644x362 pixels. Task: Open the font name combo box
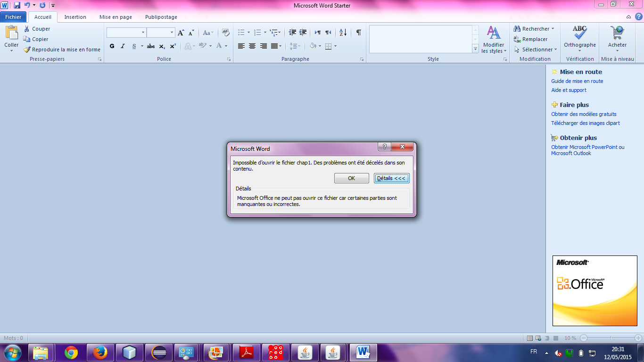click(126, 33)
